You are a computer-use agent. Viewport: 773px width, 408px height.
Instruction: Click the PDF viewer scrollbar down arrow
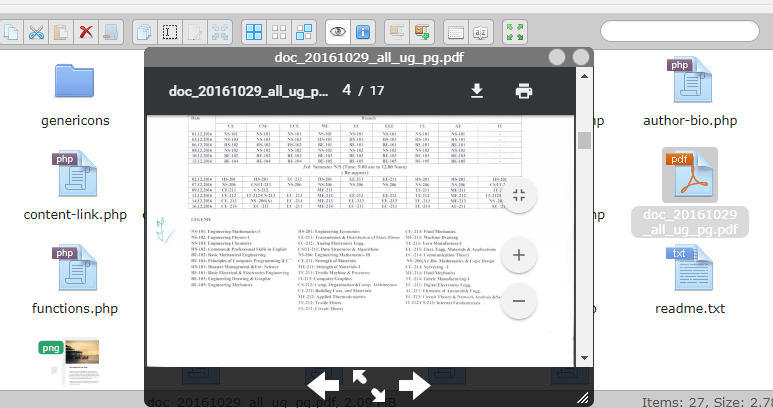(584, 358)
